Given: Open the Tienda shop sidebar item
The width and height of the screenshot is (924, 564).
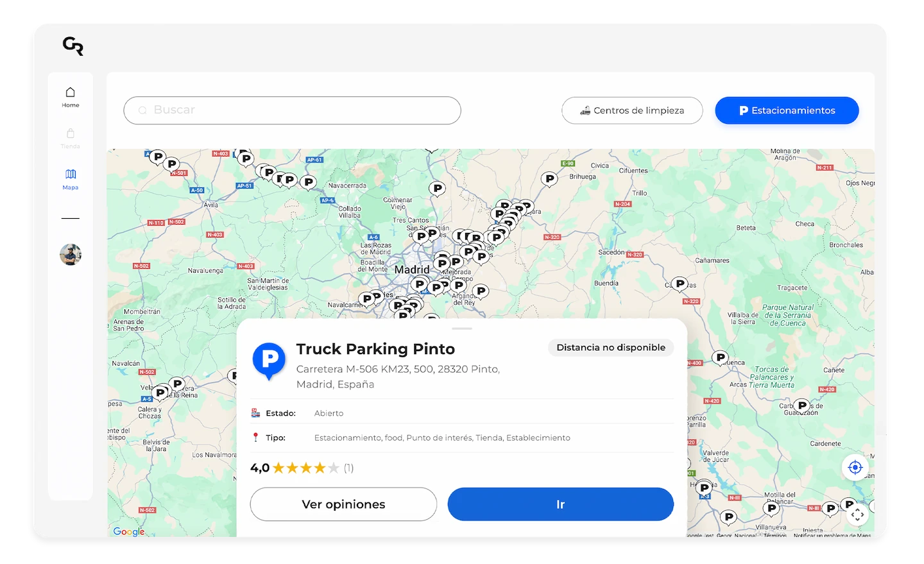Looking at the screenshot, I should [x=71, y=138].
